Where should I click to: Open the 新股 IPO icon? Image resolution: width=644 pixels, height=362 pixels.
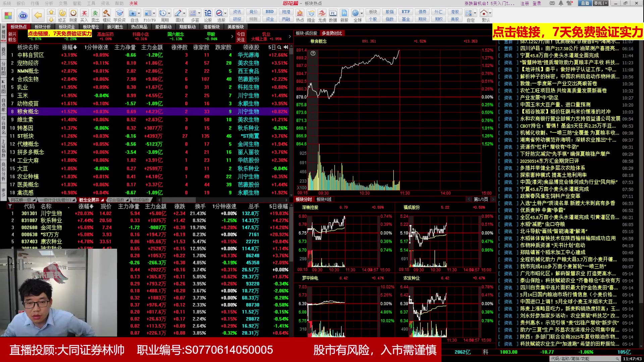tap(344, 14)
